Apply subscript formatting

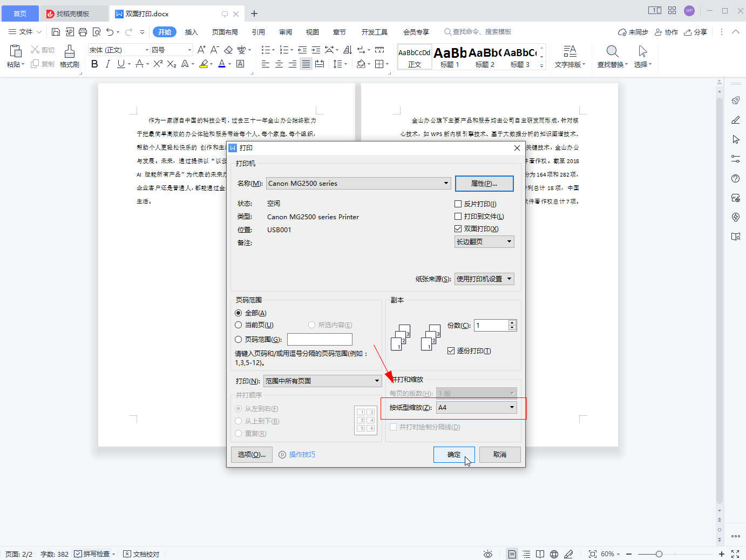pyautogui.click(x=172, y=64)
